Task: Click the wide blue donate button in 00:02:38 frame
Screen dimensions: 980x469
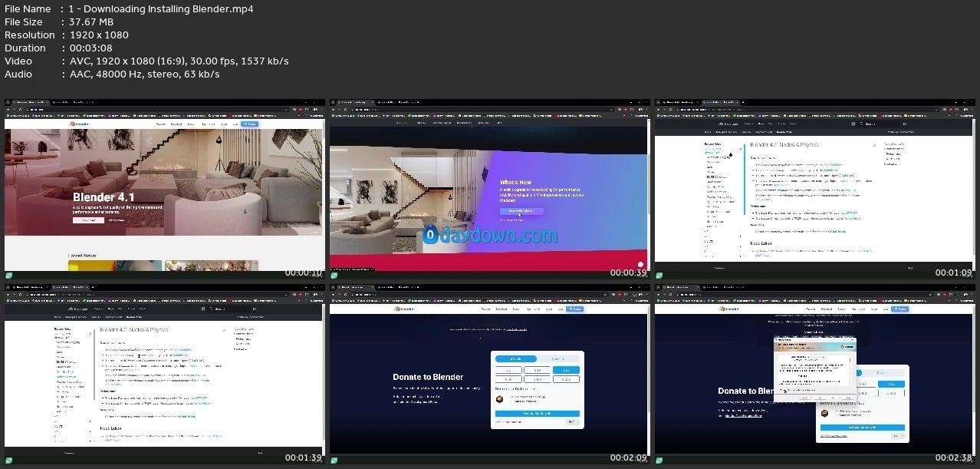Action: click(863, 428)
